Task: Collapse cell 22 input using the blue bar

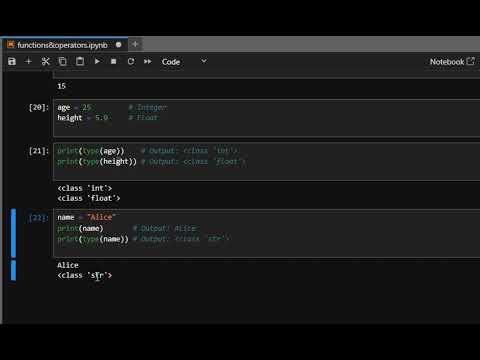Action: coord(13,233)
